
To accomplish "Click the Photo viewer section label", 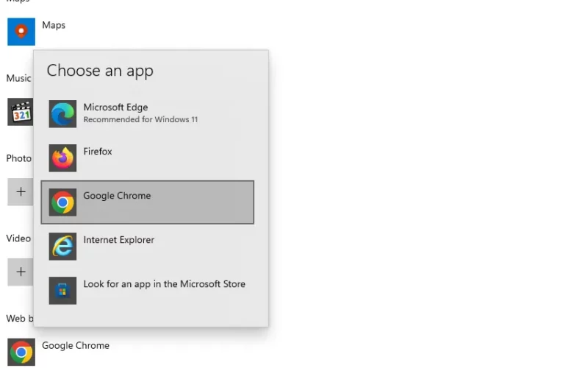I will coord(19,158).
